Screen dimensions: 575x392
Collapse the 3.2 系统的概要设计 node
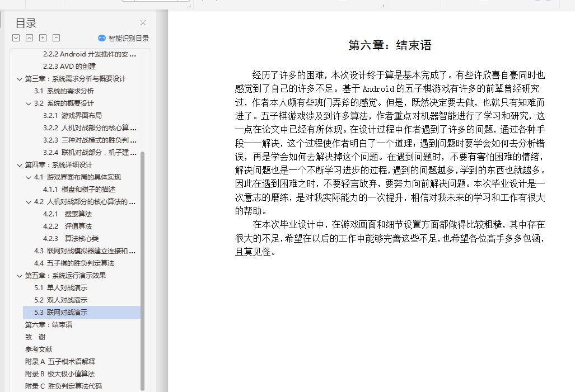28,103
